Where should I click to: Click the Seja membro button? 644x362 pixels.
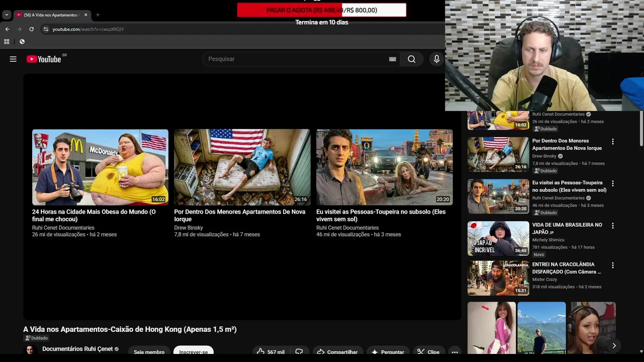tap(149, 352)
